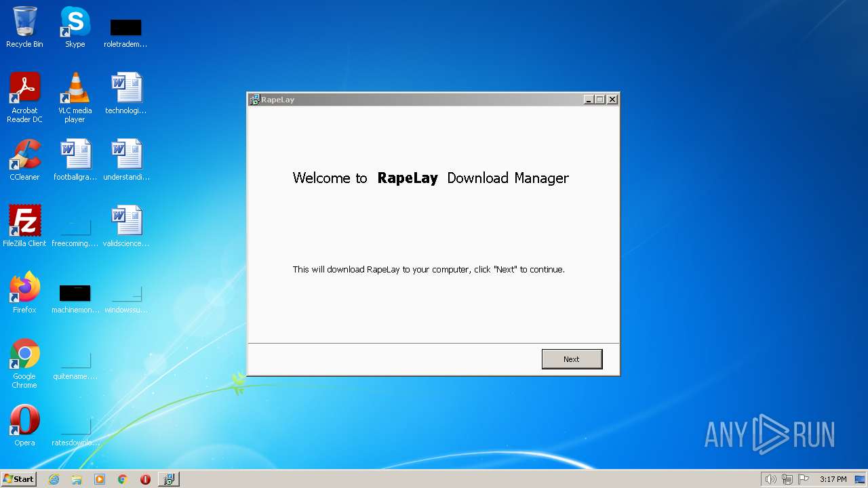The width and height of the screenshot is (868, 488).
Task: Select the windowssu... desktop file
Action: coord(126,298)
